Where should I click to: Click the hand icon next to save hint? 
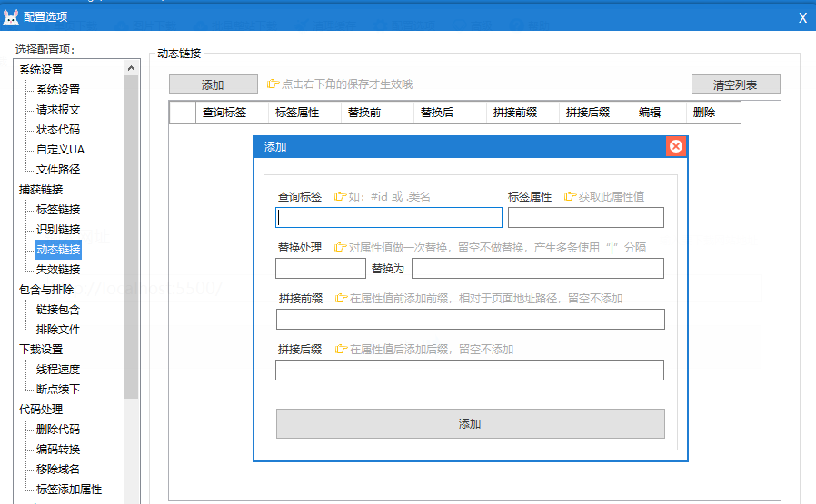(272, 84)
